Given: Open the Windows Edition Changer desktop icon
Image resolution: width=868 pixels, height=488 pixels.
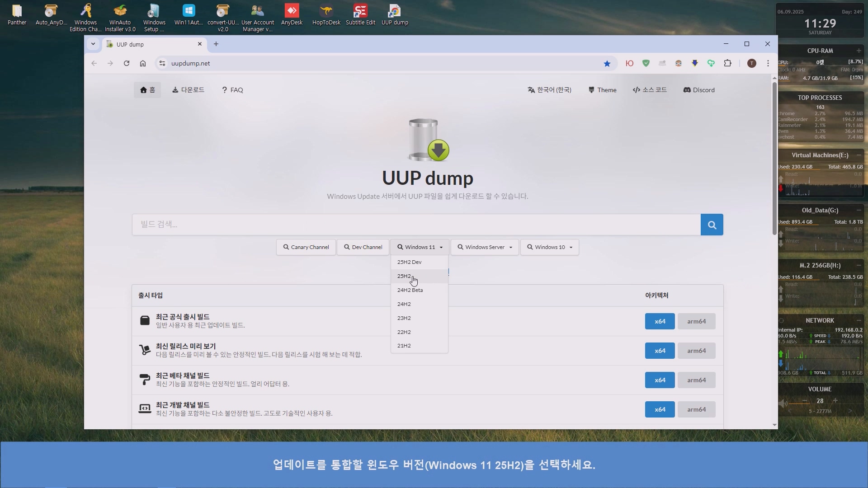Looking at the screenshot, I should [85, 18].
